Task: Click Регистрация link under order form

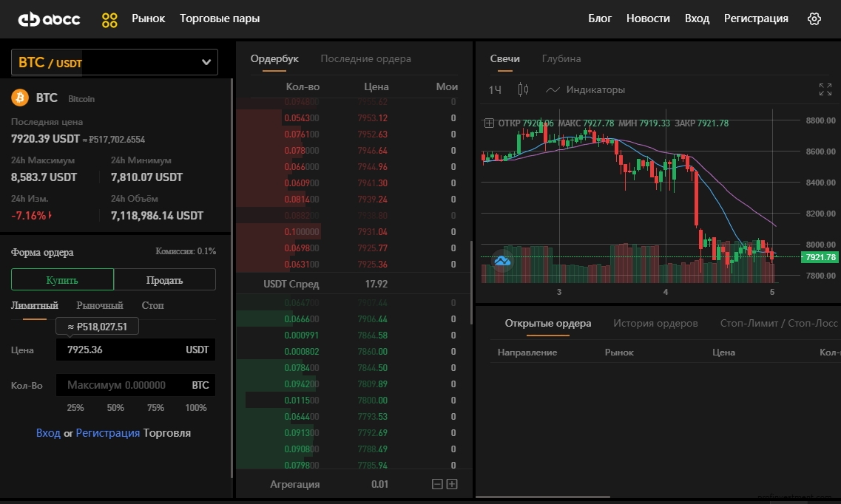Action: (x=108, y=433)
